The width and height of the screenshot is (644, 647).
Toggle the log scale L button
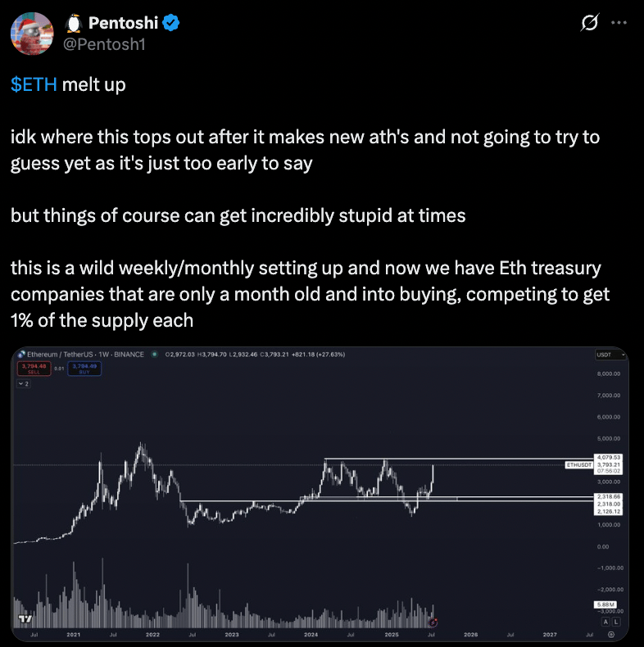tap(616, 622)
